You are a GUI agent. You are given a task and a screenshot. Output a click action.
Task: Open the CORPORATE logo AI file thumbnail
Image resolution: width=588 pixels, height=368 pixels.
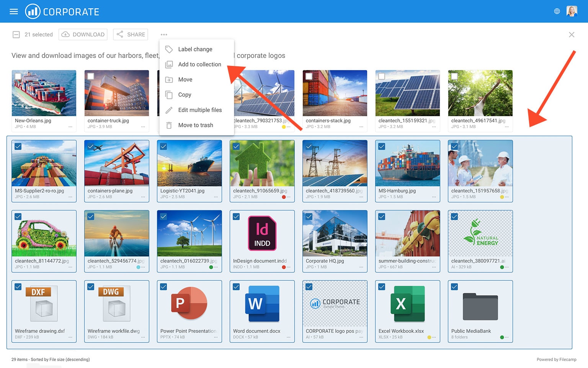click(335, 304)
